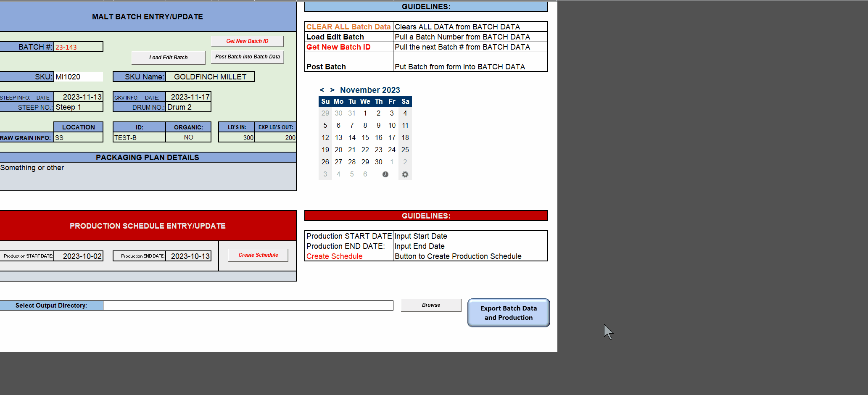Click the Get New Batch ID button

pyautogui.click(x=247, y=41)
